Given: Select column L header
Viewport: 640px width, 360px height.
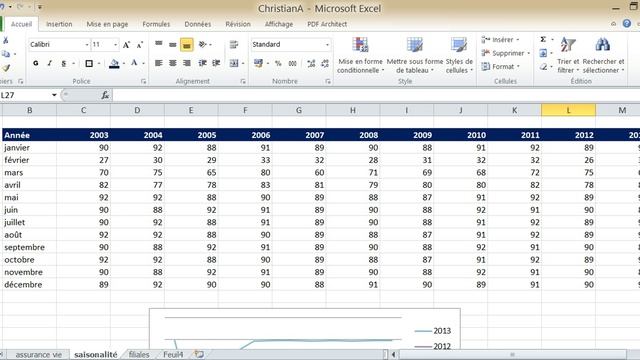Looking at the screenshot, I should click(x=568, y=110).
